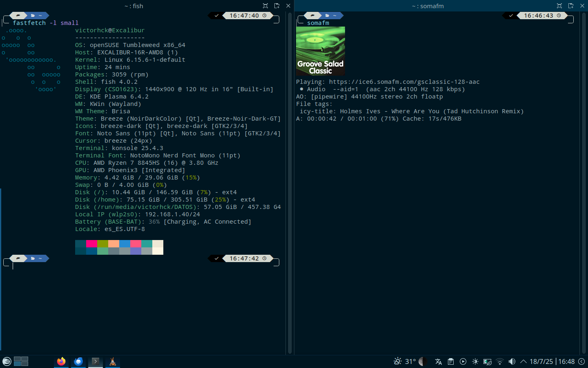
Task: Switch to aMule in the taskbar
Action: coord(113,361)
